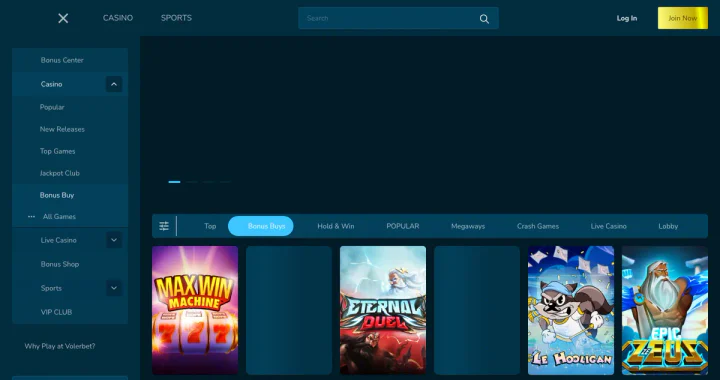This screenshot has height=380, width=720.
Task: Open Jackpot Club in sidebar
Action: (60, 173)
